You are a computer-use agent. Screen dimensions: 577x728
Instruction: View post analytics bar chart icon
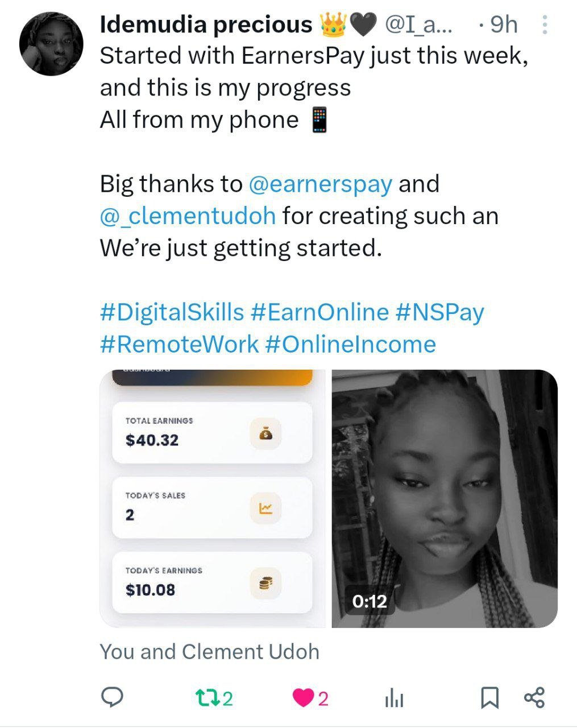point(394,698)
